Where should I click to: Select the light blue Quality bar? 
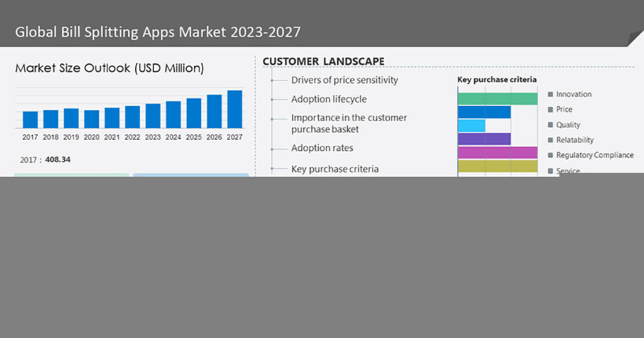click(471, 126)
